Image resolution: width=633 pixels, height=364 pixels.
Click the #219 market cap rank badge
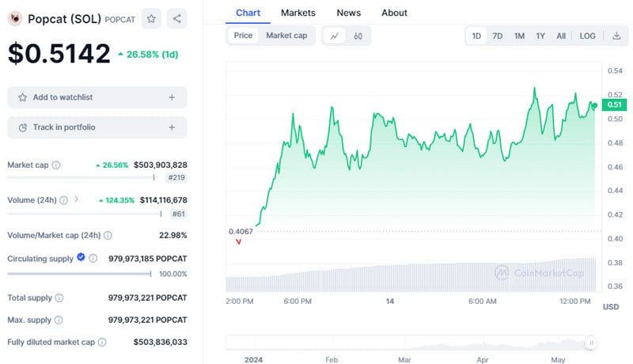click(176, 177)
